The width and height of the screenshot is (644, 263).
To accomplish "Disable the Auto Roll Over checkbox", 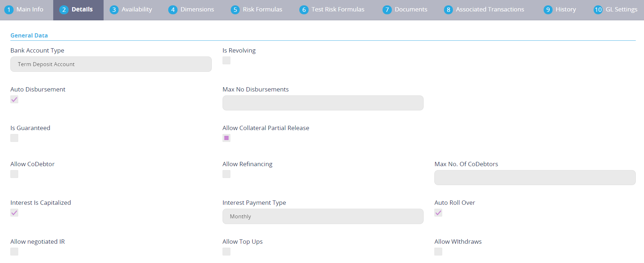I will click(438, 213).
